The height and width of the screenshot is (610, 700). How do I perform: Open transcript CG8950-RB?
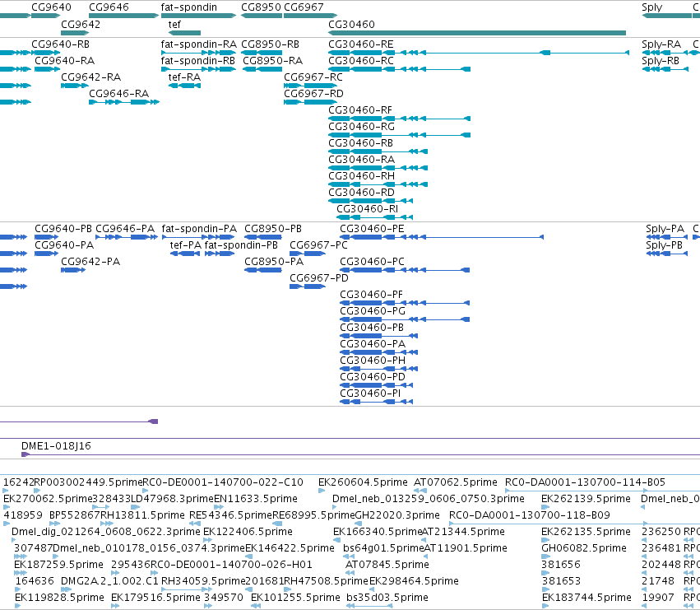pyautogui.click(x=270, y=44)
